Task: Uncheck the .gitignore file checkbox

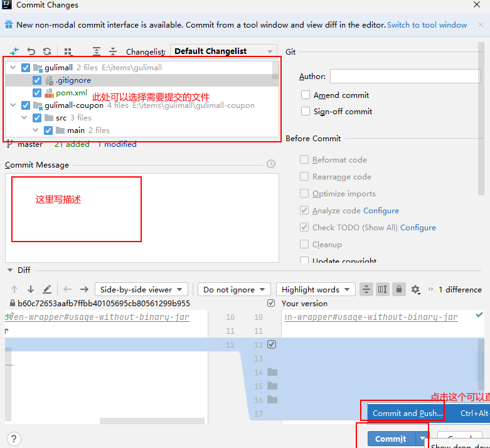Action: (37, 80)
